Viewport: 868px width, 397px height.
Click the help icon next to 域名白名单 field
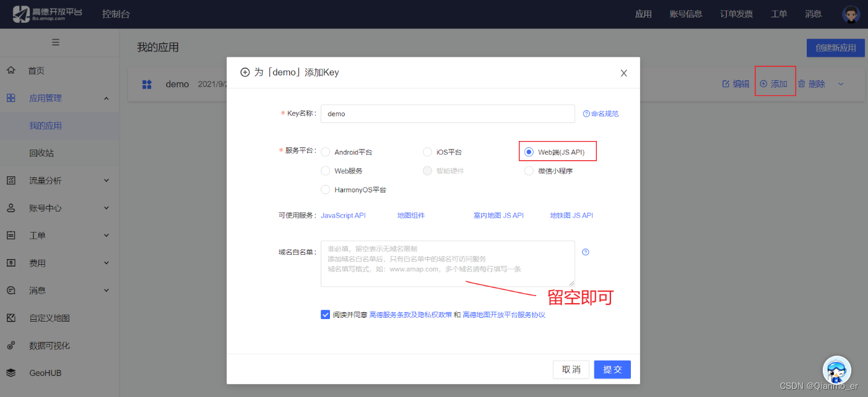pos(586,252)
